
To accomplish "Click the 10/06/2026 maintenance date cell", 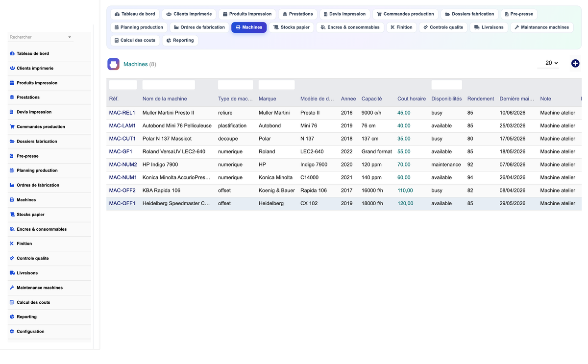I will point(513,113).
